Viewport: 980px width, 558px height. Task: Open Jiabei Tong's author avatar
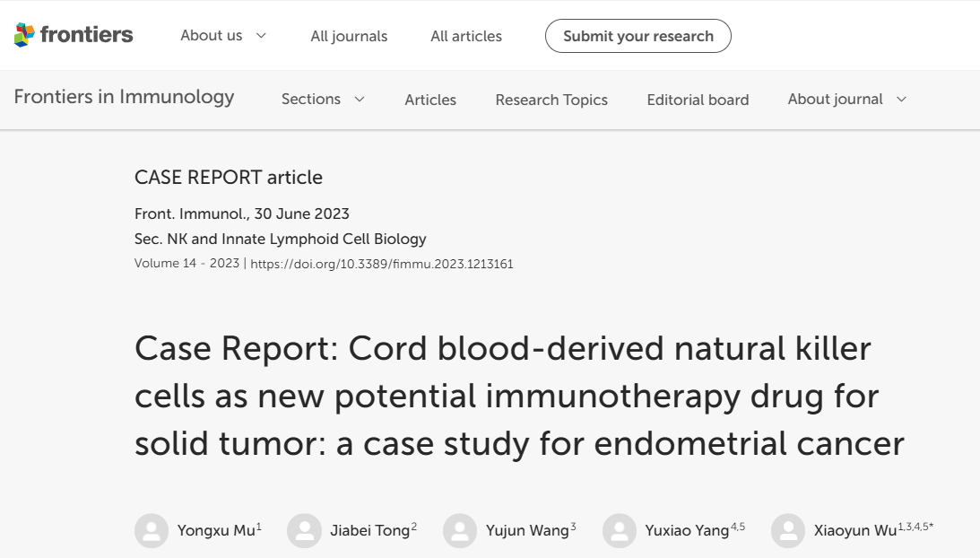pyautogui.click(x=304, y=530)
